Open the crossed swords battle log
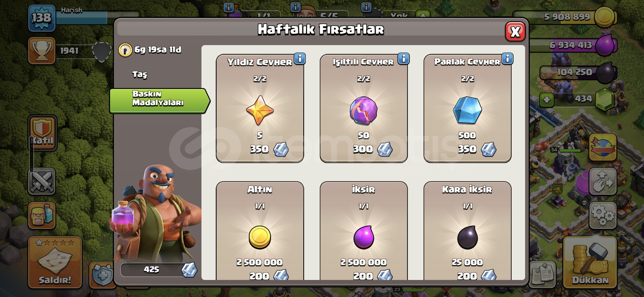 42,182
